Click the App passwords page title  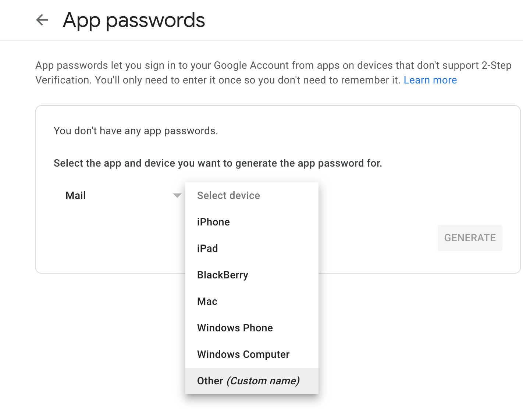134,20
